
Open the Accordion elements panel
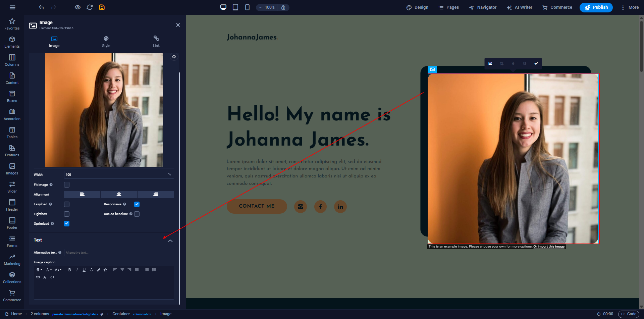click(12, 114)
